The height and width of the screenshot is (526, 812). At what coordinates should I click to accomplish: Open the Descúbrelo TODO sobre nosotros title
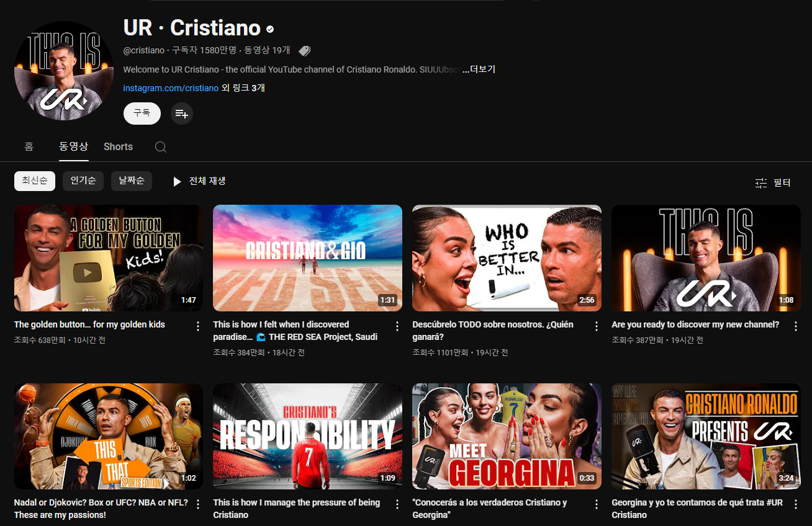coord(493,331)
